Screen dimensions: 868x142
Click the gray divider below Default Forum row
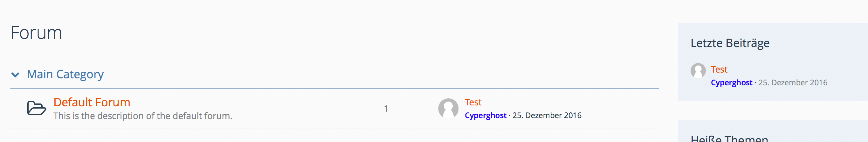point(334,129)
